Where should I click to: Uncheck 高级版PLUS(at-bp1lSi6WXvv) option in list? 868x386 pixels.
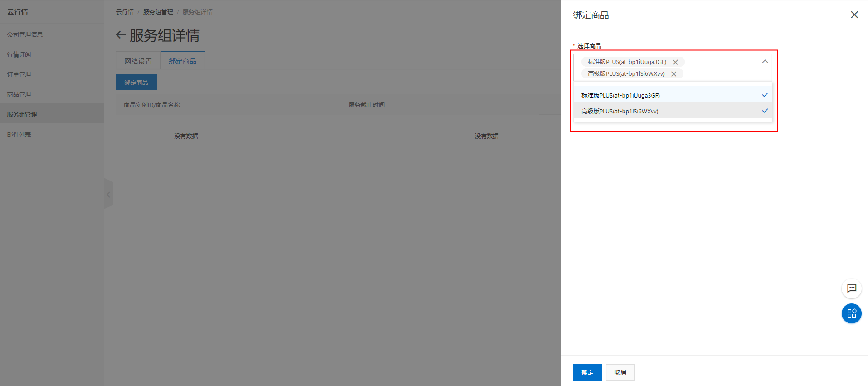coord(673,111)
